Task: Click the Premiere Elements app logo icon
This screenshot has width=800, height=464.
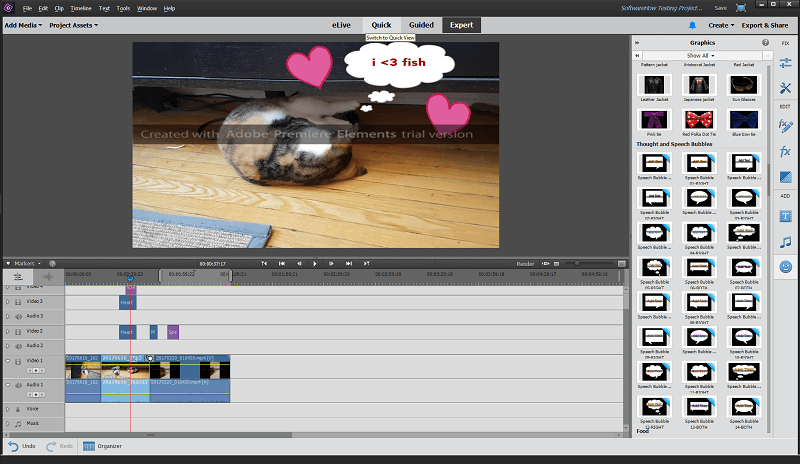Action: [x=8, y=8]
